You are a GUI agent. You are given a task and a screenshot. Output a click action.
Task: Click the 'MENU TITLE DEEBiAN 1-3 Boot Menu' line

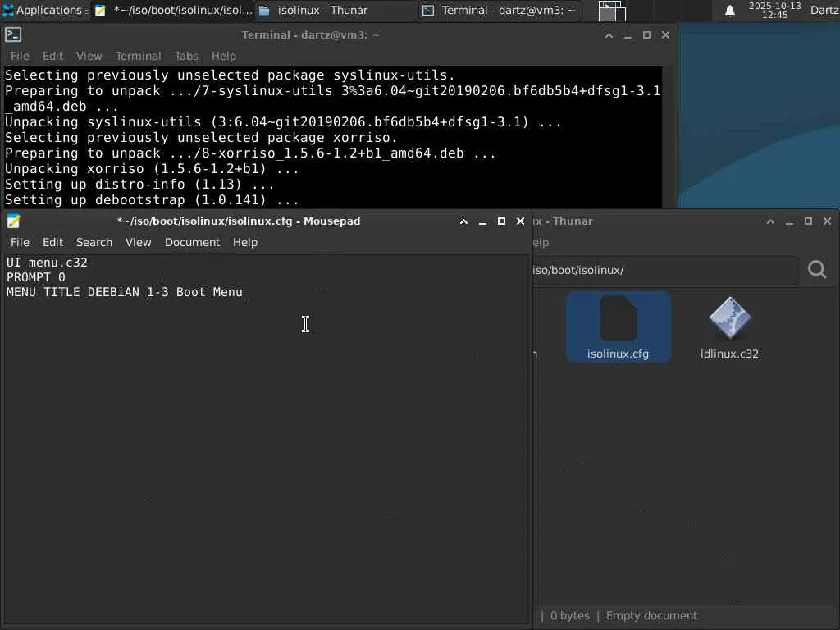[x=125, y=292]
